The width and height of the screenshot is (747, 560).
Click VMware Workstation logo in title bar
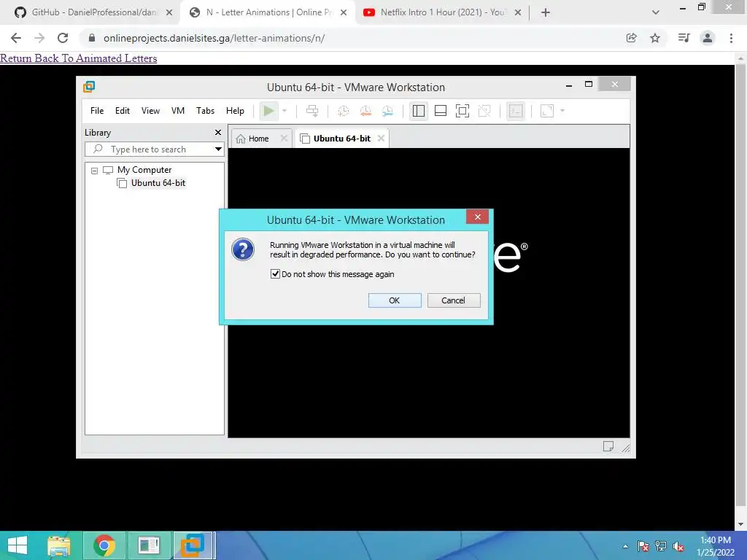click(x=89, y=87)
